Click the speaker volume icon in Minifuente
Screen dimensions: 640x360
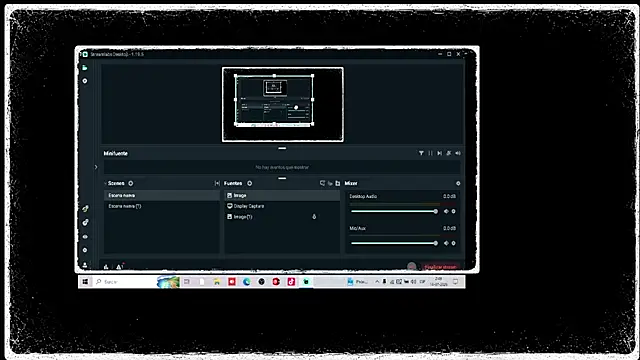pos(458,153)
